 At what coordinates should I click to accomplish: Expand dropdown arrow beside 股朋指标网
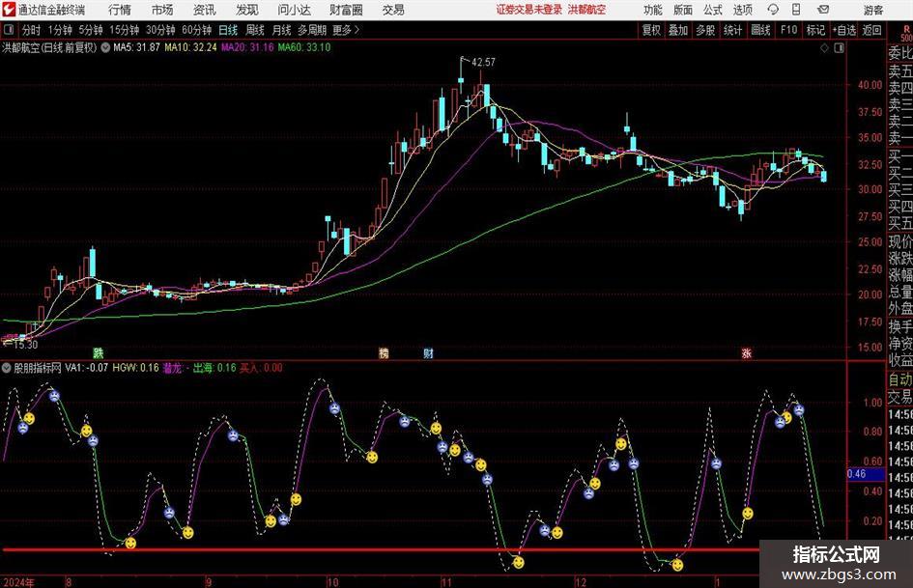pyautogui.click(x=7, y=368)
